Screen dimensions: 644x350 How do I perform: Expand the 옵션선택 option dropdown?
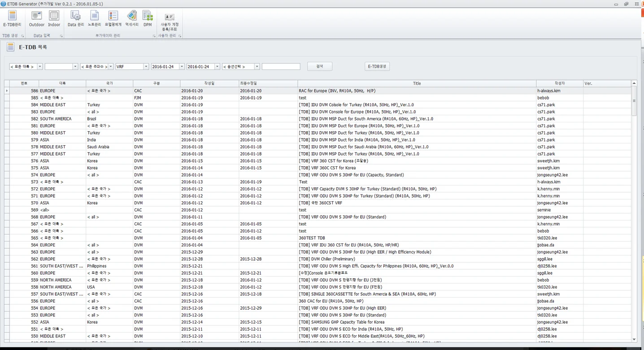[x=257, y=66]
